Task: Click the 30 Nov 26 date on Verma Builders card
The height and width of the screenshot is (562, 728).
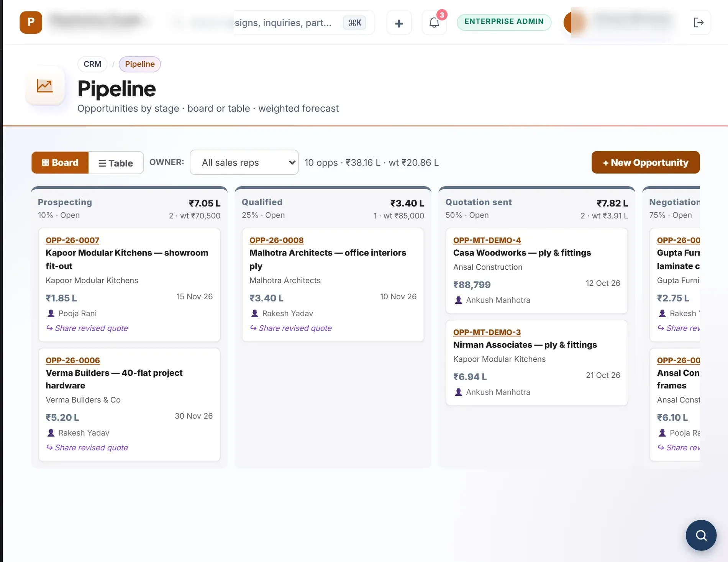Action: click(x=193, y=416)
